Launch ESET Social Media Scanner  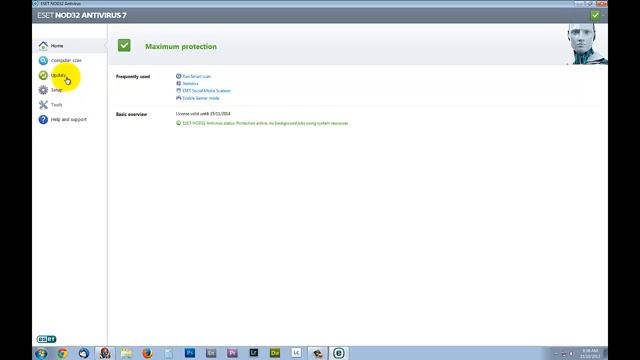click(x=207, y=91)
